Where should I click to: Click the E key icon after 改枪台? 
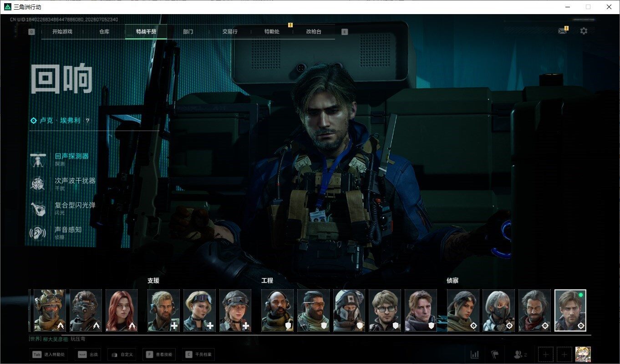(x=345, y=32)
